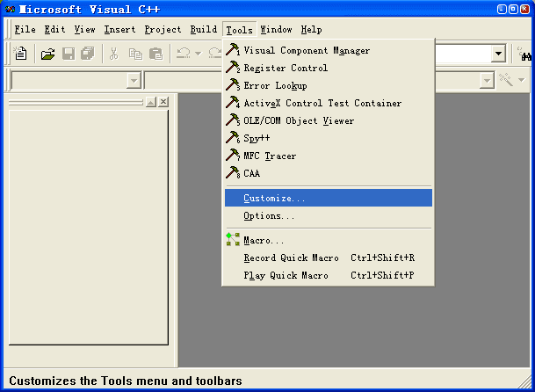Open the WizardBar class combo dropdown
This screenshot has width=535, height=392.
[134, 81]
